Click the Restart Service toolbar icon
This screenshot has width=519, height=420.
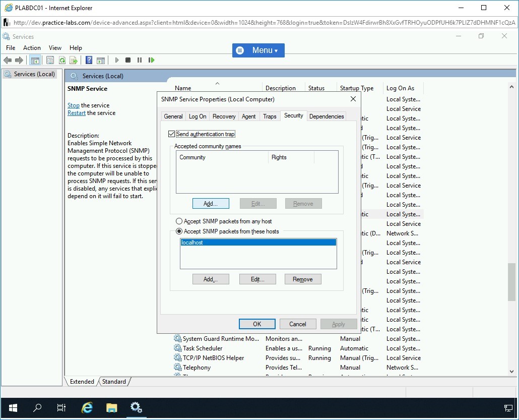151,60
